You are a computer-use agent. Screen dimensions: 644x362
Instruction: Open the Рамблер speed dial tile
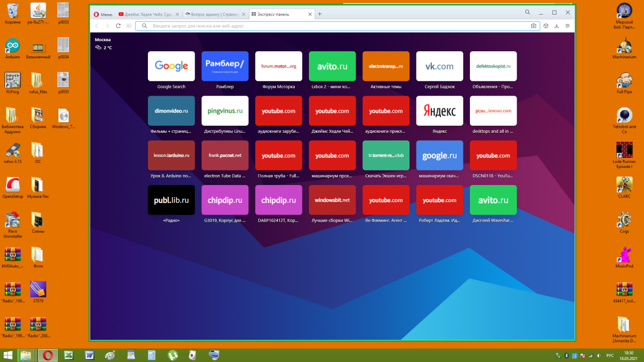pos(225,66)
